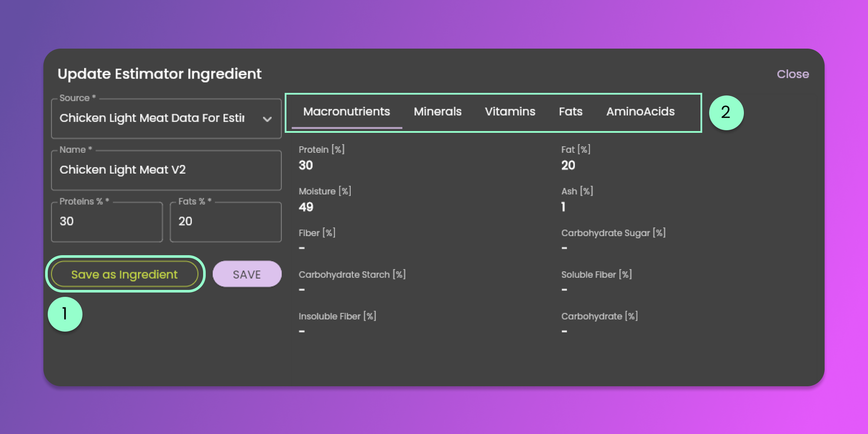Select the Fat [%] value 20
Screen dimensions: 868x434
568,165
